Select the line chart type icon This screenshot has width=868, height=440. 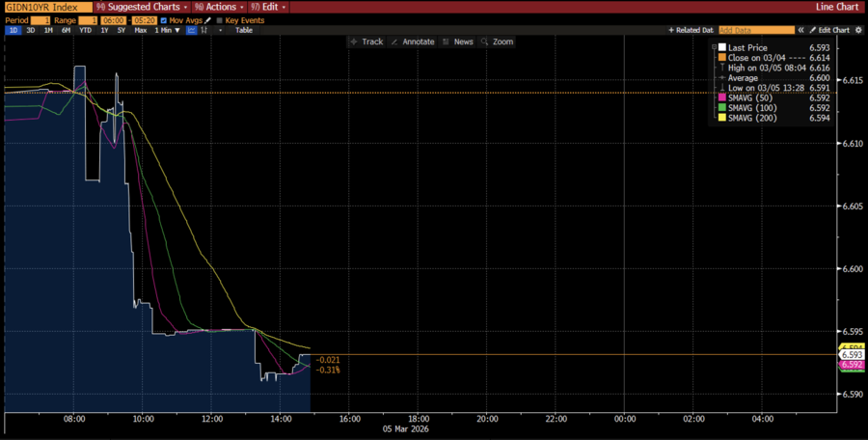(191, 30)
